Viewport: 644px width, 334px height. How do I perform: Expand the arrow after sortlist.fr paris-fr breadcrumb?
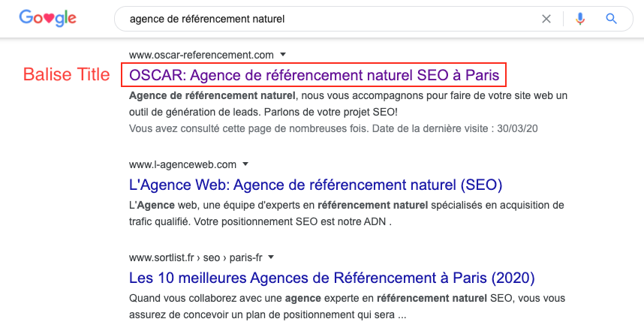pos(271,257)
